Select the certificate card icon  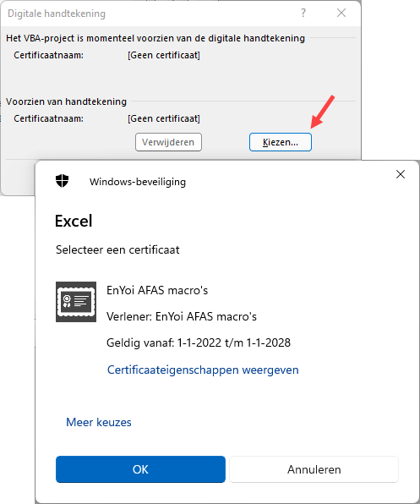[76, 302]
